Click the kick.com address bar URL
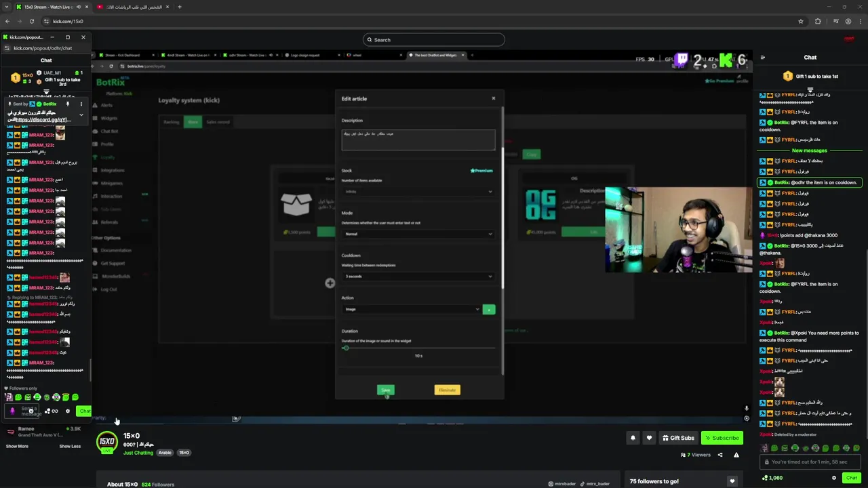The height and width of the screenshot is (488, 868). click(x=68, y=21)
